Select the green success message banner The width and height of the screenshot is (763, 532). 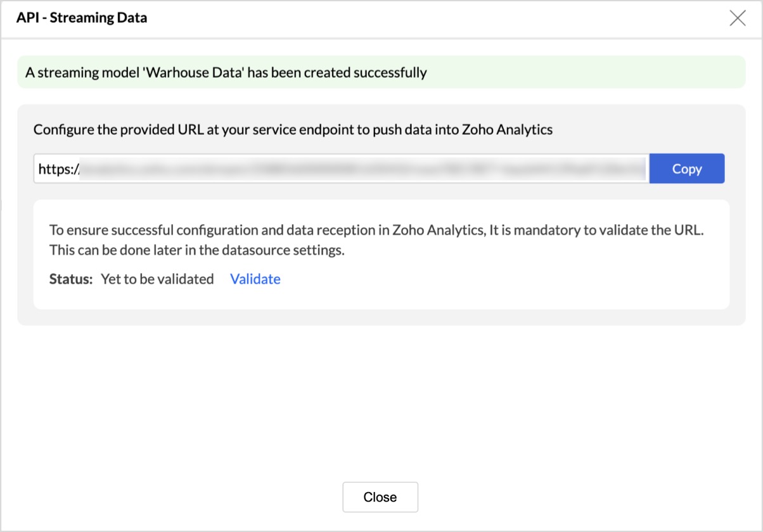coord(381,72)
